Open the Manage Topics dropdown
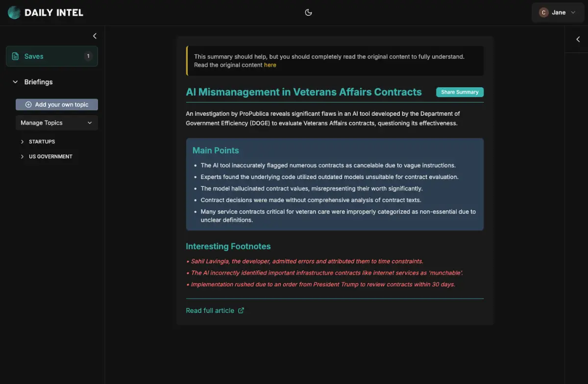The height and width of the screenshot is (384, 588). [x=57, y=123]
